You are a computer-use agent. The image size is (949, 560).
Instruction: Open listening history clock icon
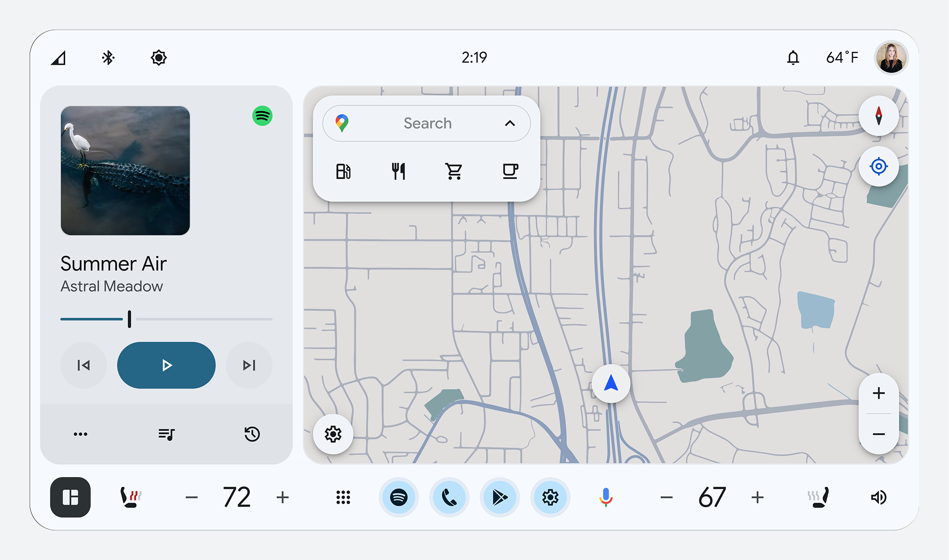(252, 434)
